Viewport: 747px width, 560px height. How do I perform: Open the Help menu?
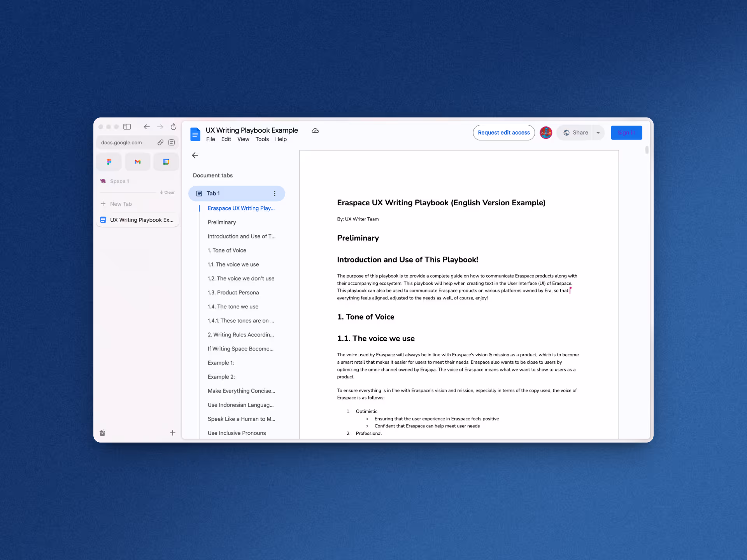pos(281,139)
